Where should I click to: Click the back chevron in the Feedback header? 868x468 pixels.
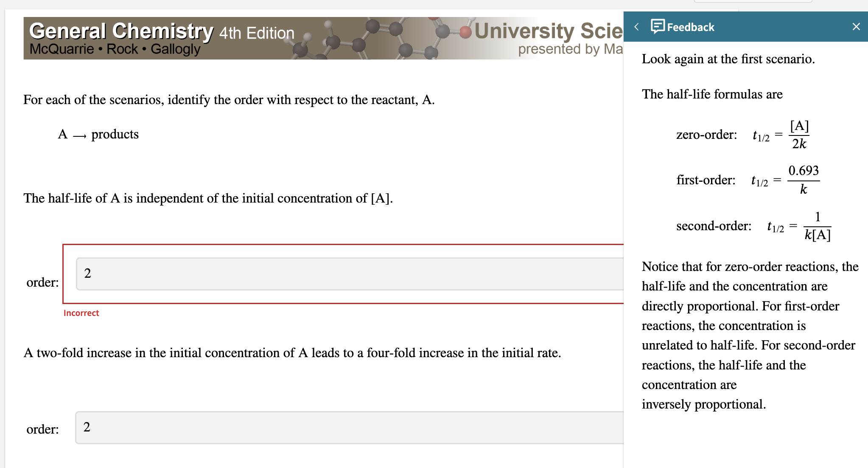pyautogui.click(x=636, y=26)
